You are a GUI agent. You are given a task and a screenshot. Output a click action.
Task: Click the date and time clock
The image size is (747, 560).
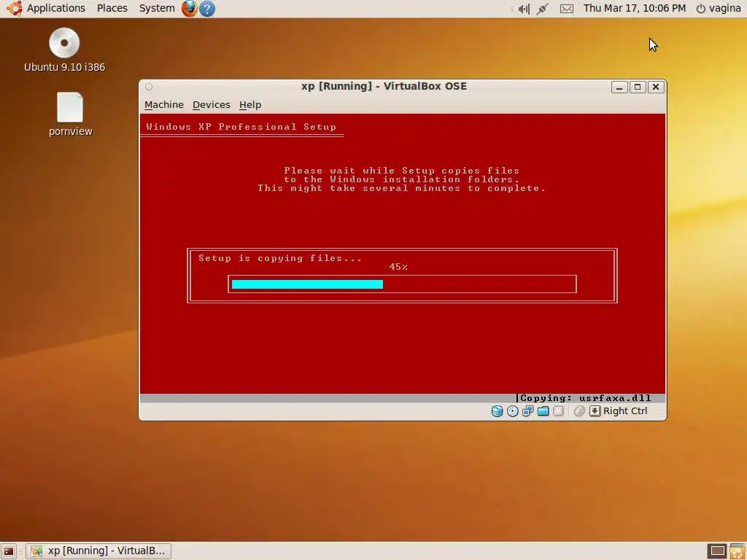pyautogui.click(x=635, y=8)
